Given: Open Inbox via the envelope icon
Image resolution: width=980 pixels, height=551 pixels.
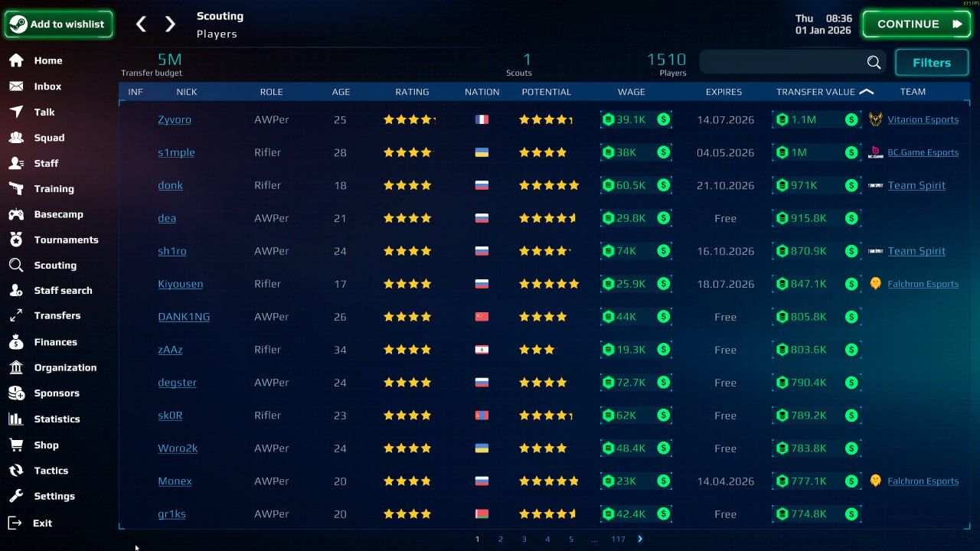Looking at the screenshot, I should (17, 86).
